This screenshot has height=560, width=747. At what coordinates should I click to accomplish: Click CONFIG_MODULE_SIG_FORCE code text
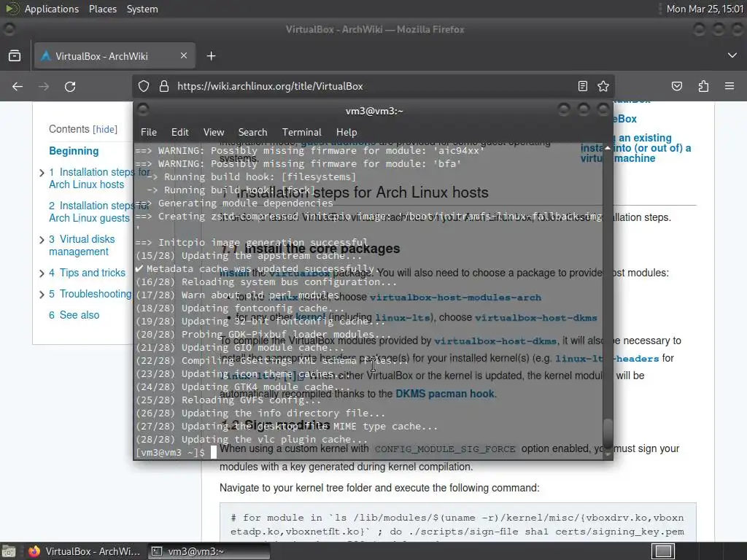(445, 449)
